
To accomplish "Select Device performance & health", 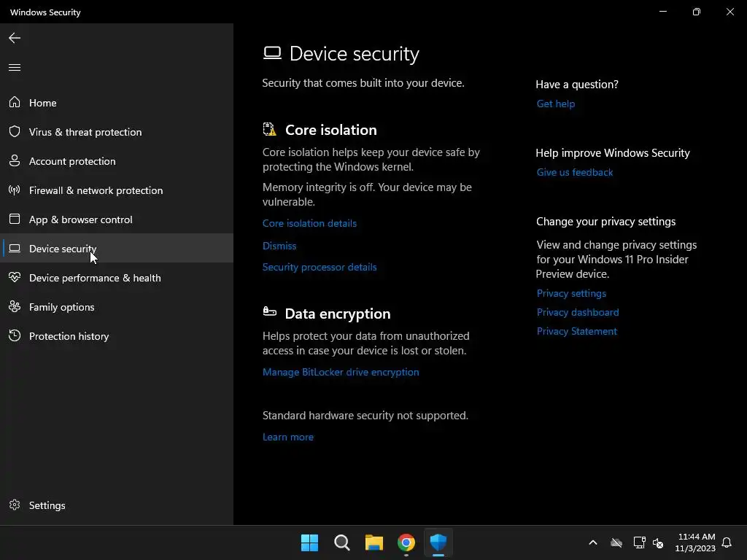I will pyautogui.click(x=117, y=278).
